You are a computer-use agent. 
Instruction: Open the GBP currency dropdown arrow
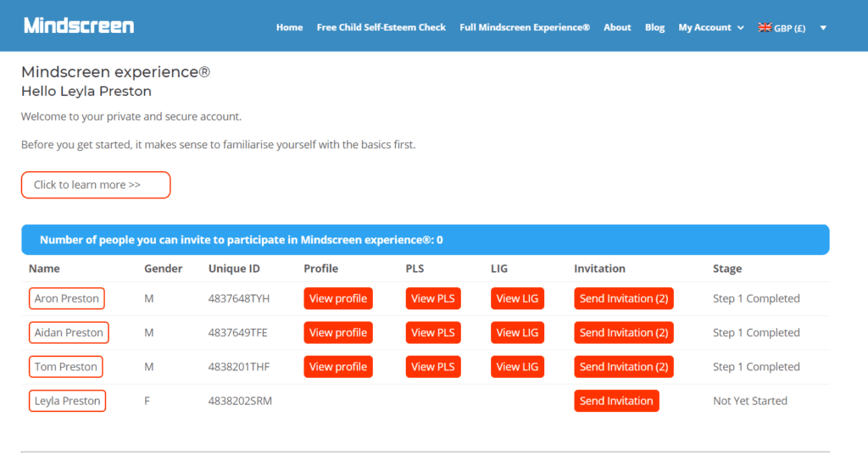tap(823, 28)
